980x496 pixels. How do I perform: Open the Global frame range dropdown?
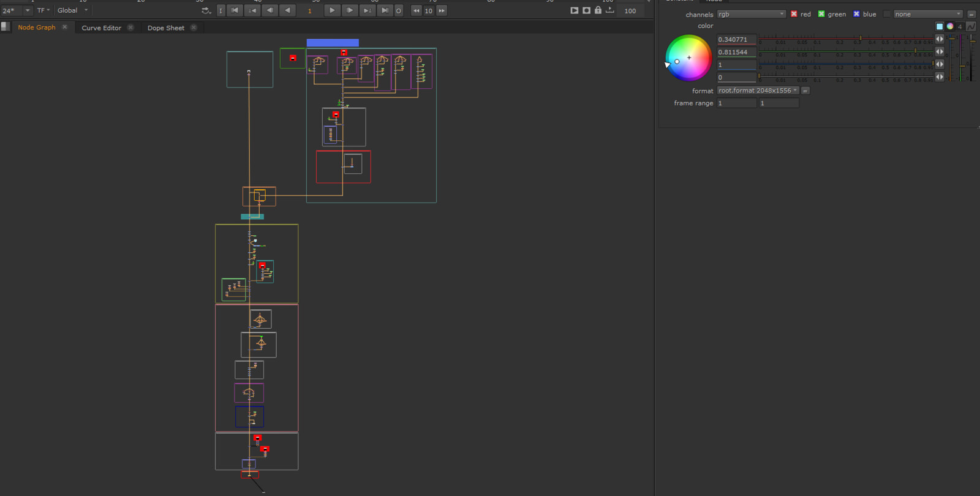73,10
